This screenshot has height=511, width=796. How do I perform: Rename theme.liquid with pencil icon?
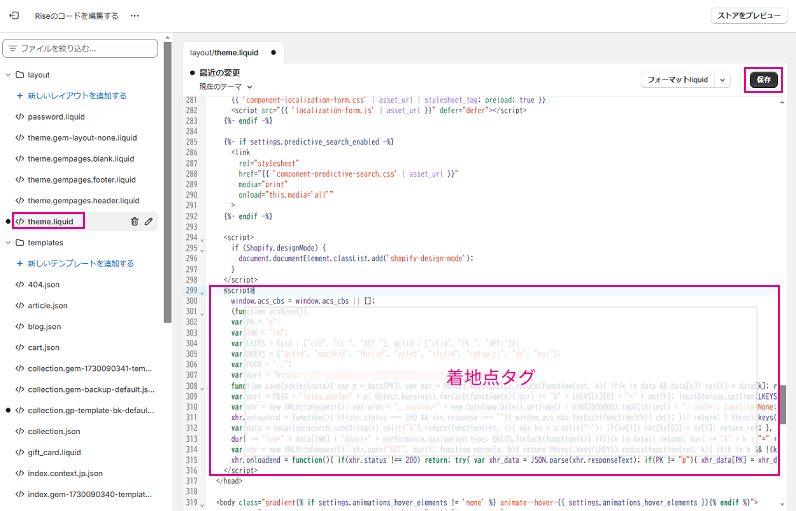(149, 221)
